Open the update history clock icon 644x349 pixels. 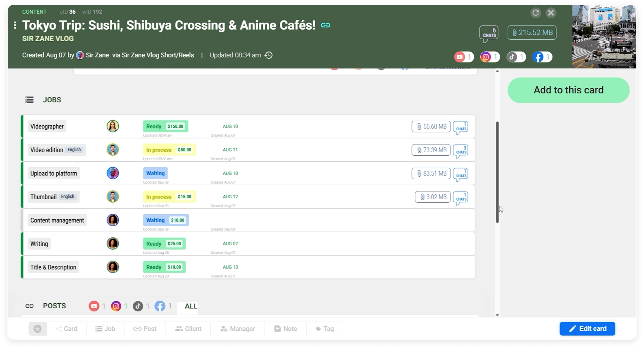[x=268, y=55]
